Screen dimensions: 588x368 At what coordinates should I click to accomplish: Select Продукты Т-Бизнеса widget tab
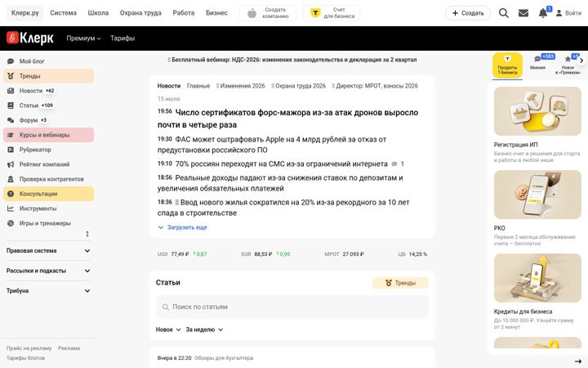coord(507,65)
